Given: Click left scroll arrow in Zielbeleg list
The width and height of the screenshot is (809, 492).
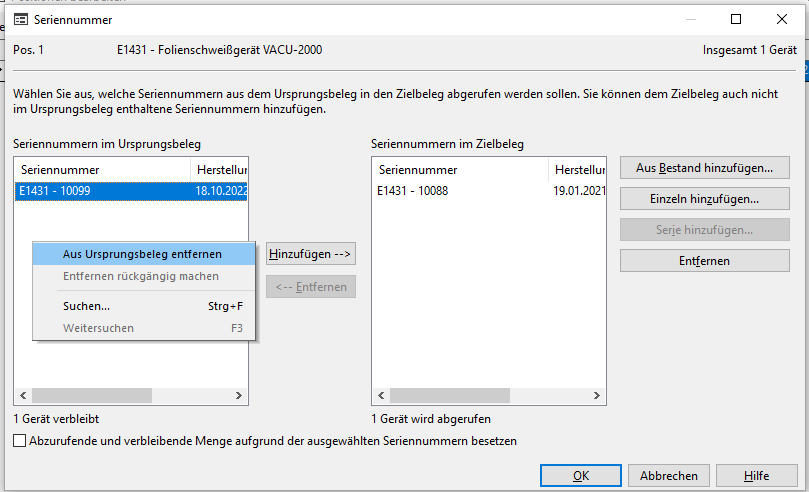Looking at the screenshot, I should [x=380, y=396].
